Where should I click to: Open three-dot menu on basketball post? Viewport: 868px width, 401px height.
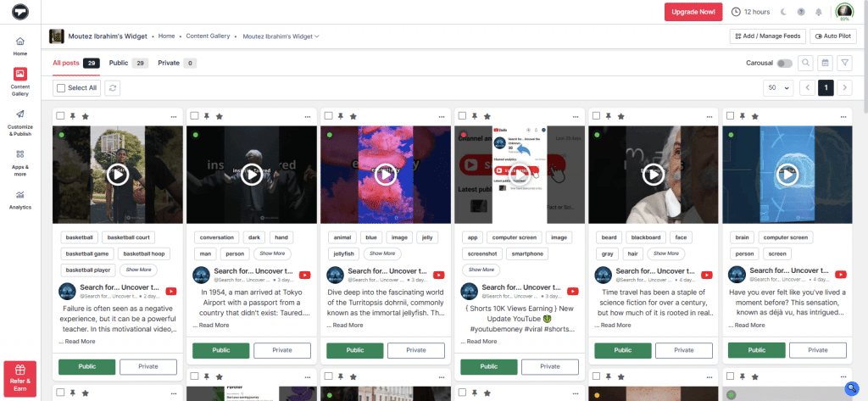pyautogui.click(x=175, y=116)
